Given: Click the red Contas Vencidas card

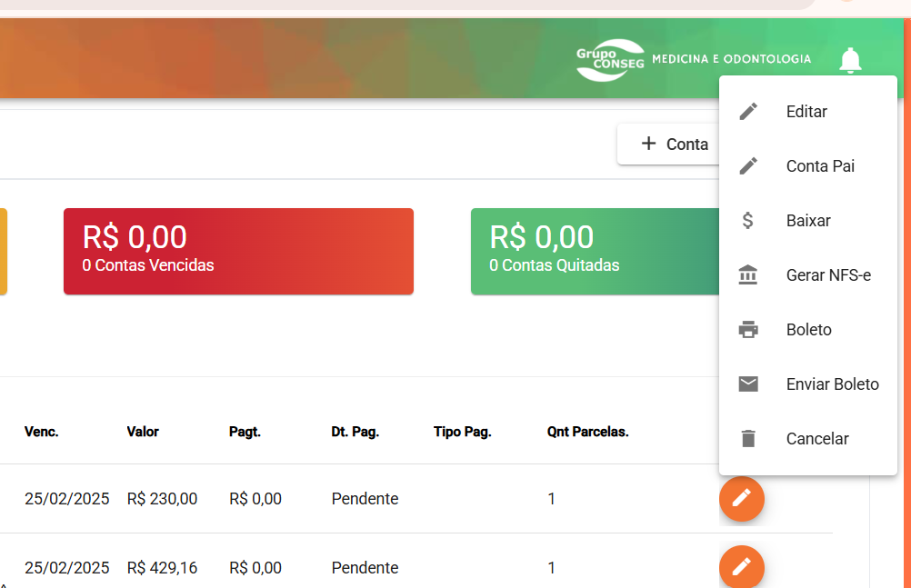Looking at the screenshot, I should pyautogui.click(x=238, y=251).
